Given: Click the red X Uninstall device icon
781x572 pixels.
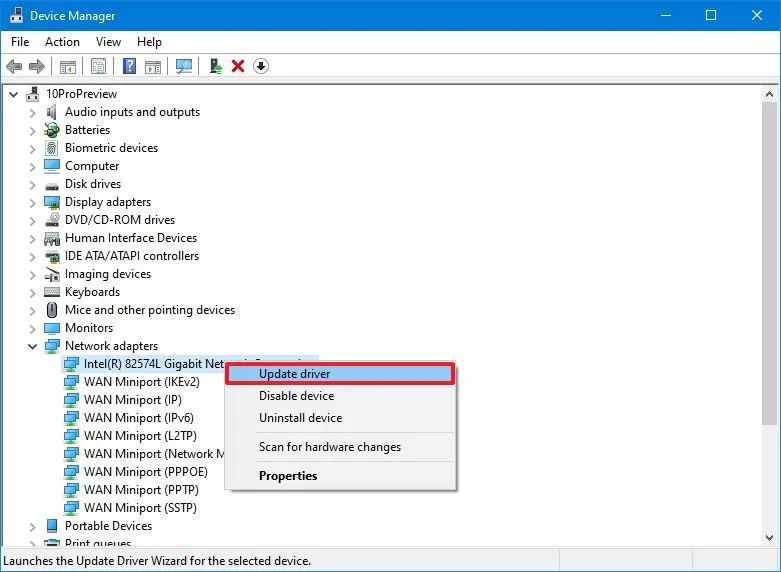Looking at the screenshot, I should (x=238, y=66).
